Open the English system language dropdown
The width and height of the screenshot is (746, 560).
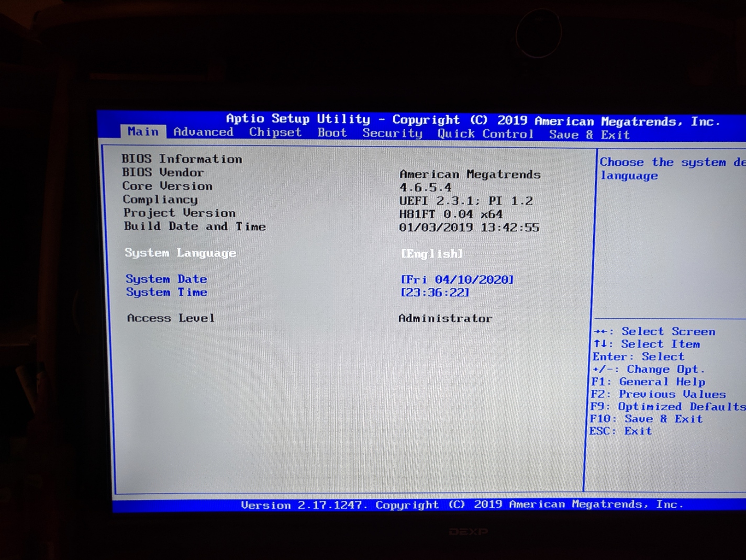(x=432, y=254)
